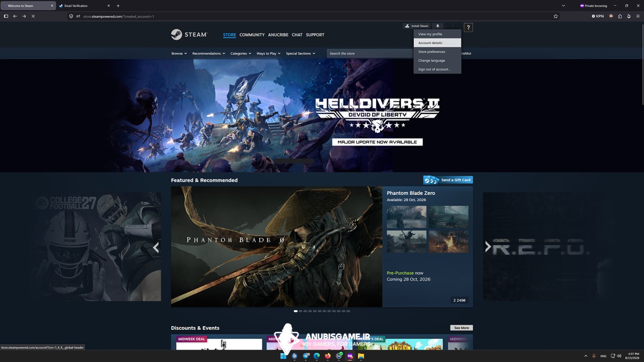Open a new browser tab
This screenshot has height=362, width=644.
tap(118, 6)
